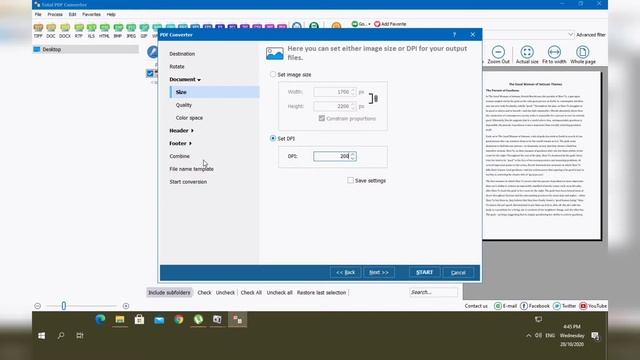Screen dimensions: 640x360
Task: Expand the Footer section
Action: [180, 143]
